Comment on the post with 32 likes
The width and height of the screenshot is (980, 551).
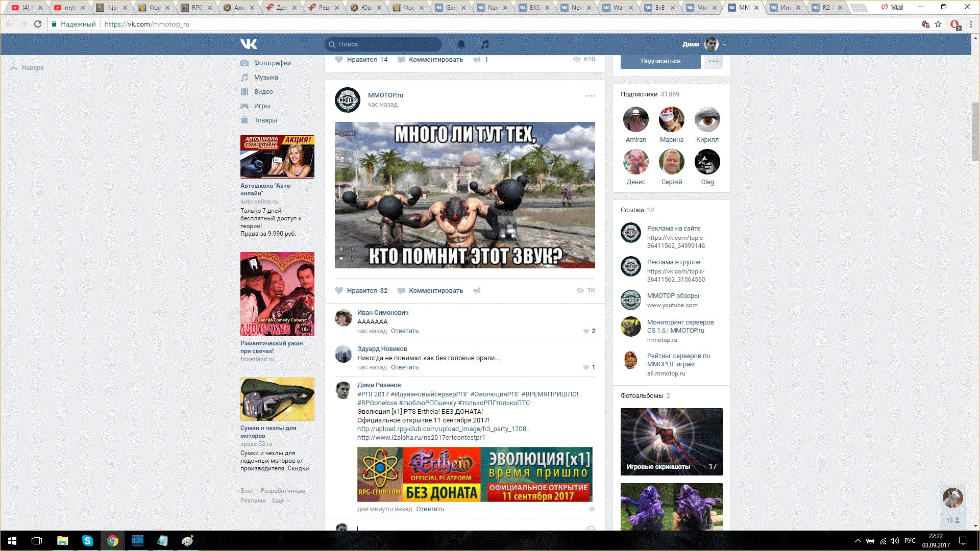430,290
